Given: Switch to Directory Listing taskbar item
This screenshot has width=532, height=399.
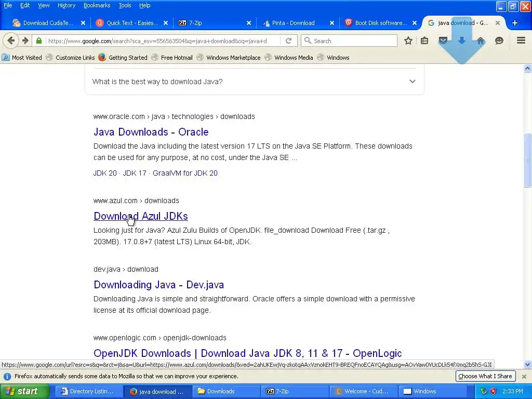Looking at the screenshot, I should (x=89, y=391).
